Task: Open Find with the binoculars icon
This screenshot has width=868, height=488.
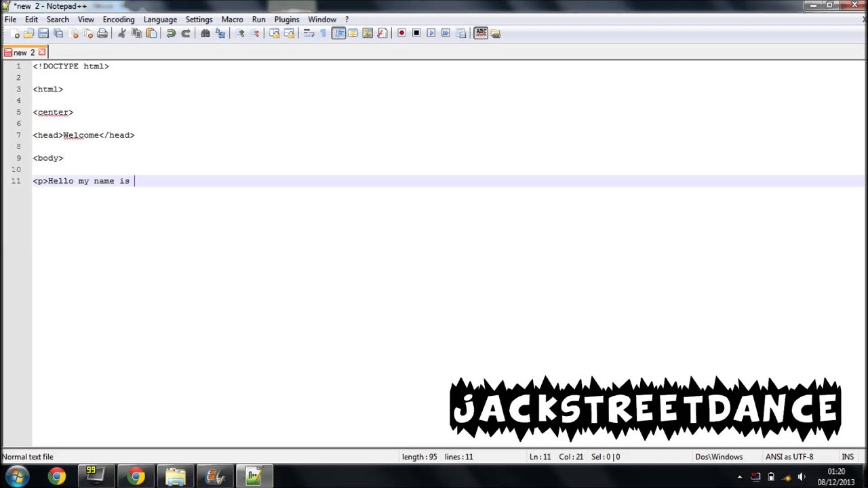Action: (x=205, y=33)
